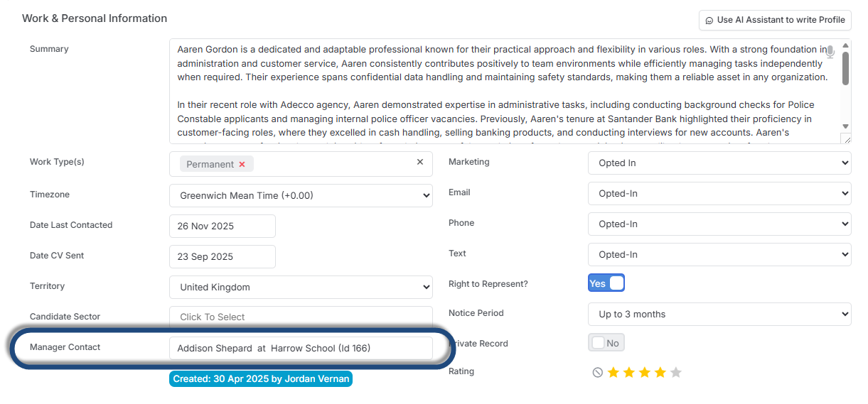The width and height of the screenshot is (868, 404).
Task: Remove the Permanent work type tag
Action: (x=242, y=164)
